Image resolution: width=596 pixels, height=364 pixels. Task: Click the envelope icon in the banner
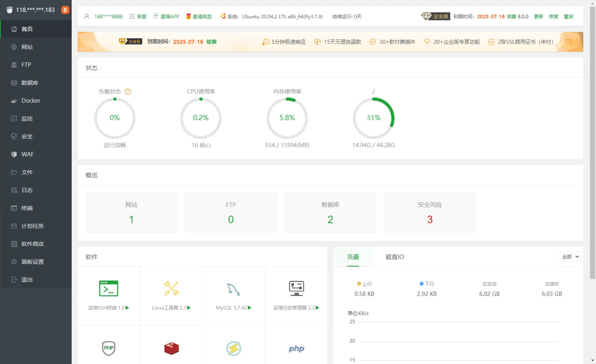click(568, 41)
